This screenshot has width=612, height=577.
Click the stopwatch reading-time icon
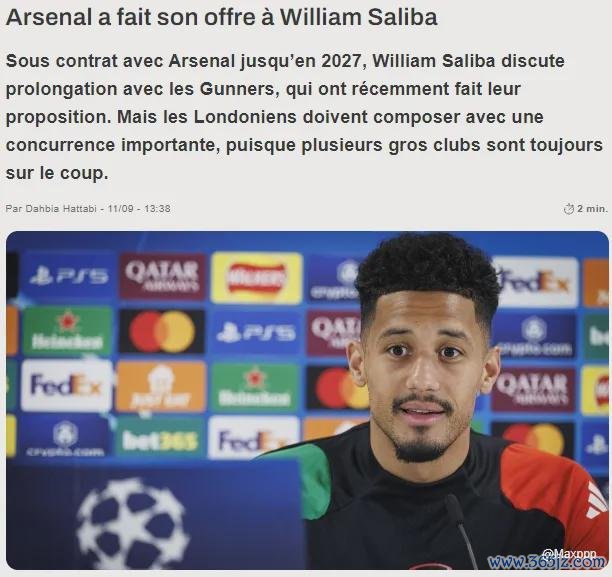click(x=569, y=209)
